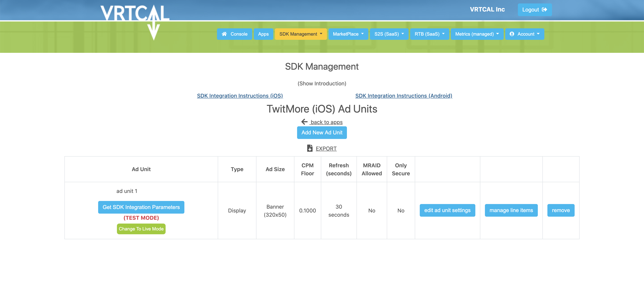Click the 0.1000 CPM floor value
The height and width of the screenshot is (307, 644).
307,211
